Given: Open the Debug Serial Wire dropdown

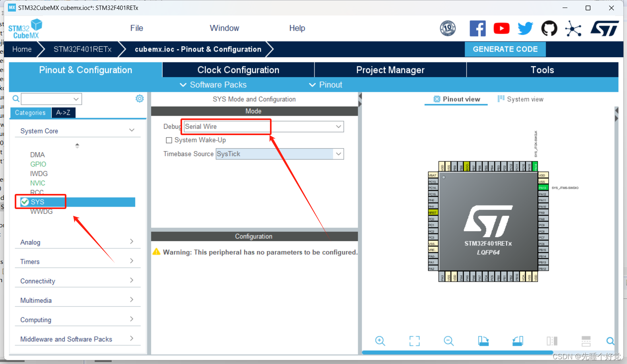Looking at the screenshot, I should [338, 127].
